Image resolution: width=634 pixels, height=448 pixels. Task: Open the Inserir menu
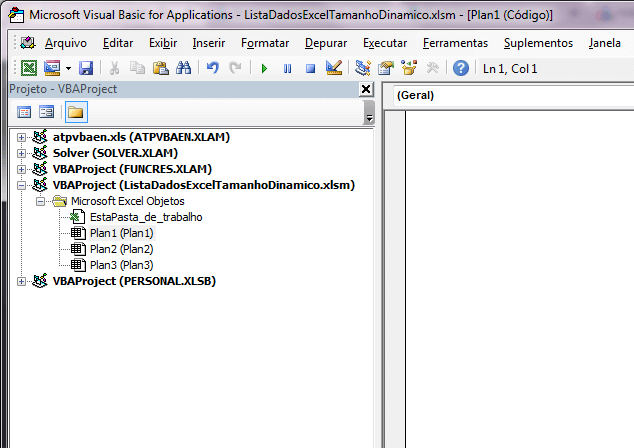(x=209, y=43)
